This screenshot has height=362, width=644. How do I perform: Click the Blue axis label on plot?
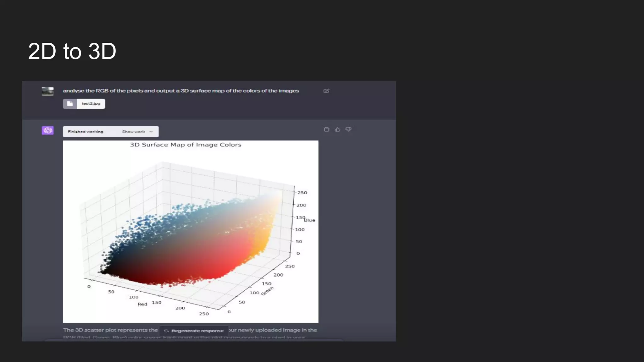[x=309, y=220]
